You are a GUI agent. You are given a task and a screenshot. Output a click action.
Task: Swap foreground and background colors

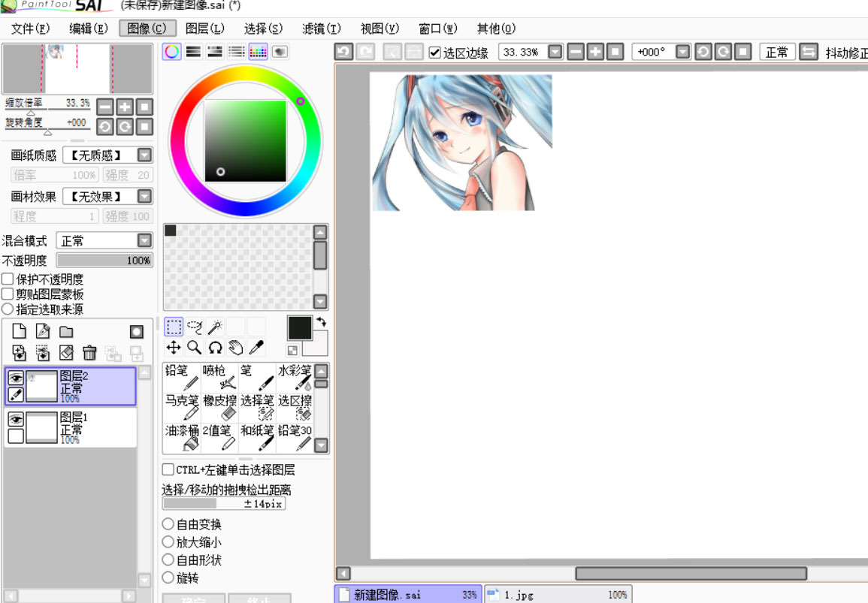(321, 321)
